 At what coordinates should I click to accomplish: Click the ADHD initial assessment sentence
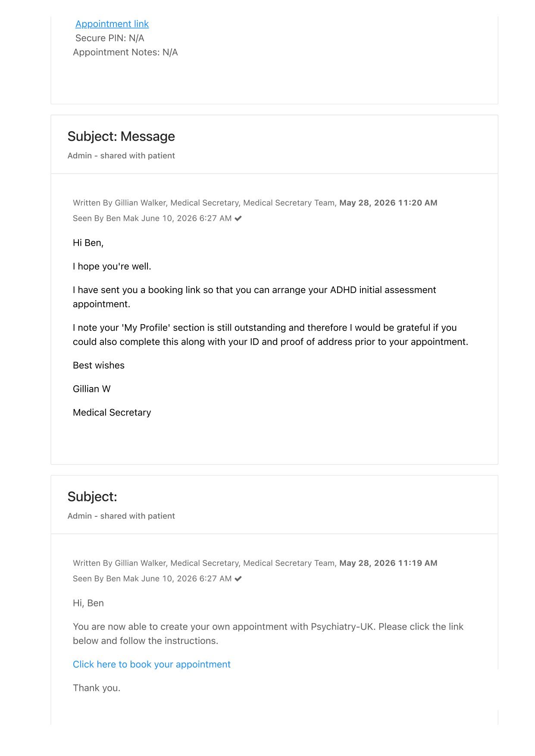click(254, 297)
